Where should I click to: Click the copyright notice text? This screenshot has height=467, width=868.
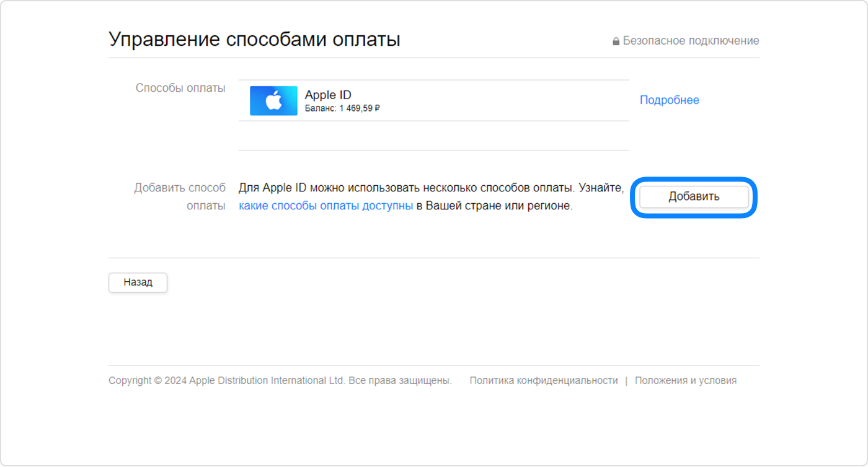tap(280, 381)
